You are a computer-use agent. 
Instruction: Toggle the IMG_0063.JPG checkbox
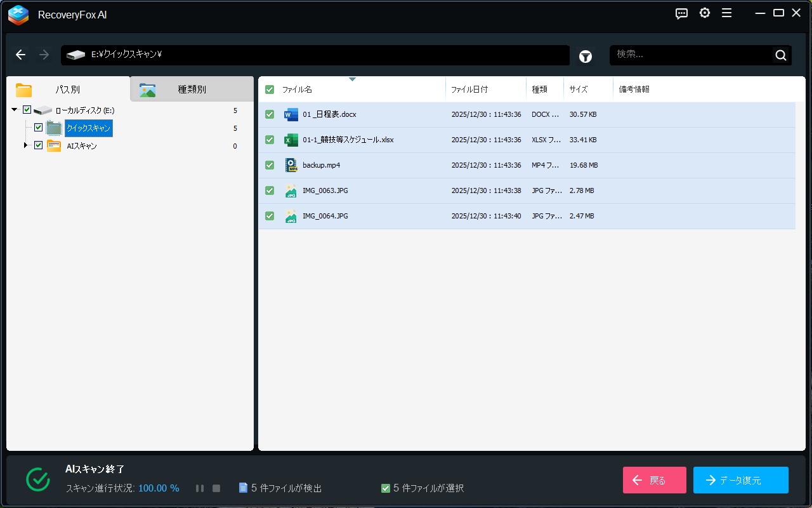tap(270, 190)
